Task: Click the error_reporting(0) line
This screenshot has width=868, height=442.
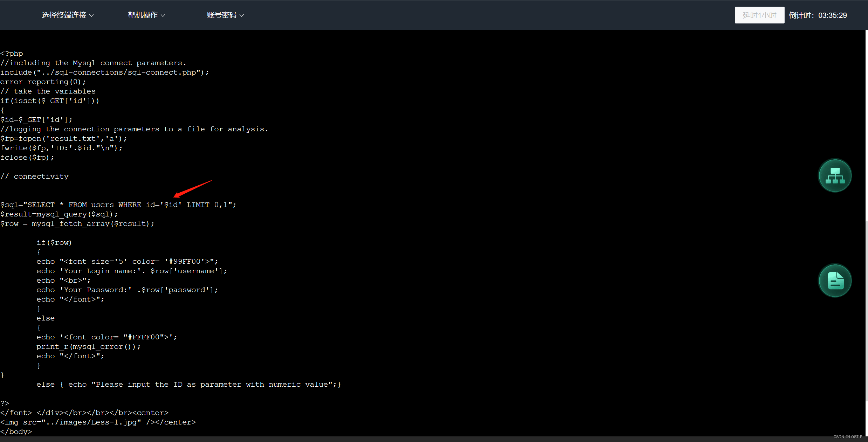Action: click(x=43, y=82)
